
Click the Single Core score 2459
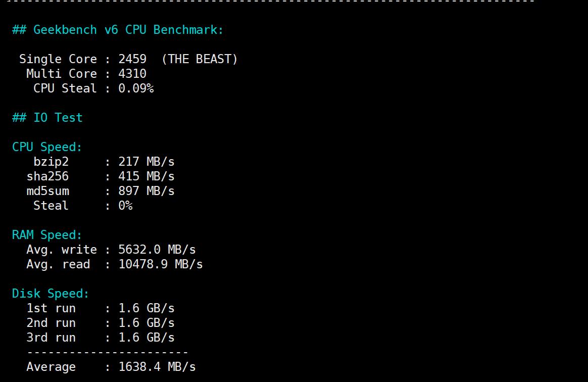[132, 59]
